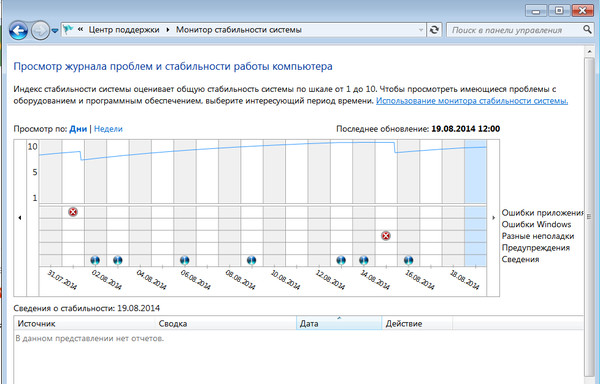Screen dimensions: 600x384
Task: Click the last update time 19.08.2014 12:00
Action: tap(465, 129)
